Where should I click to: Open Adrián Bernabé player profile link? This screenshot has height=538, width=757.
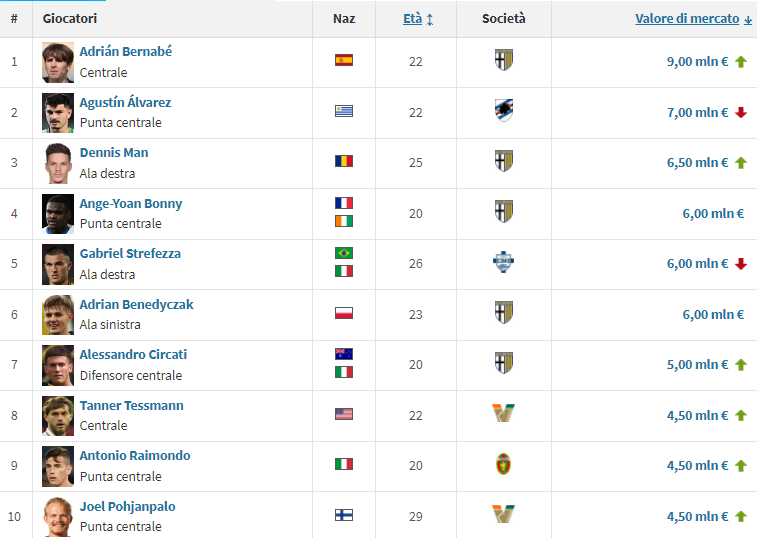pyautogui.click(x=126, y=51)
